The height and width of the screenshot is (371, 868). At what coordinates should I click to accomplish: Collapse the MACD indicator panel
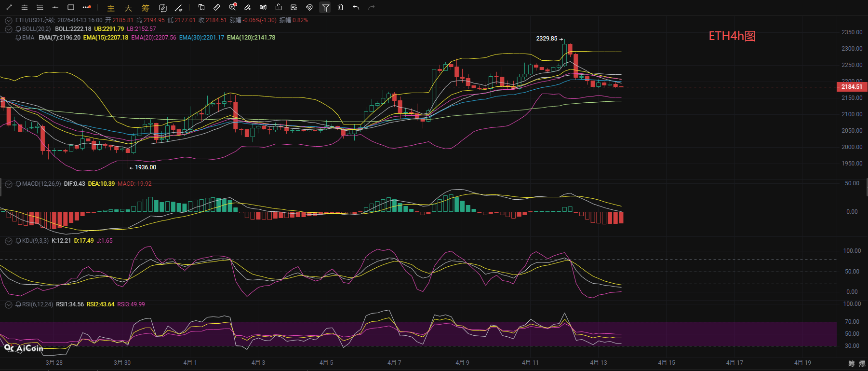9,184
